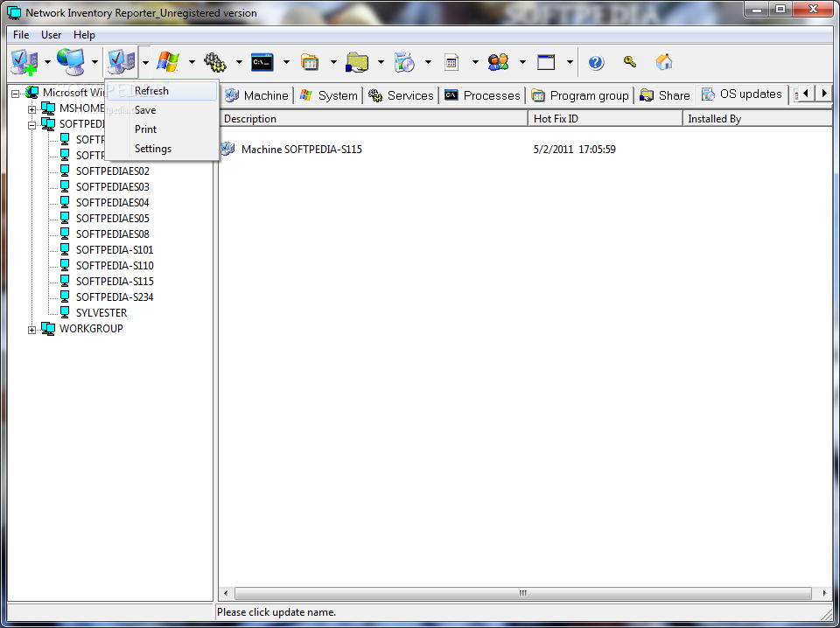Viewport: 840px width, 628px height.
Task: Open the User menu
Action: (x=51, y=35)
